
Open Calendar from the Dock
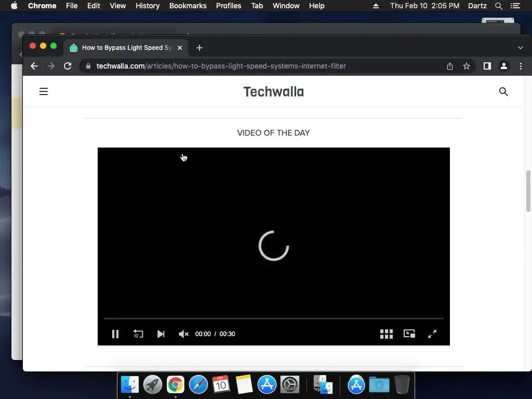click(221, 385)
